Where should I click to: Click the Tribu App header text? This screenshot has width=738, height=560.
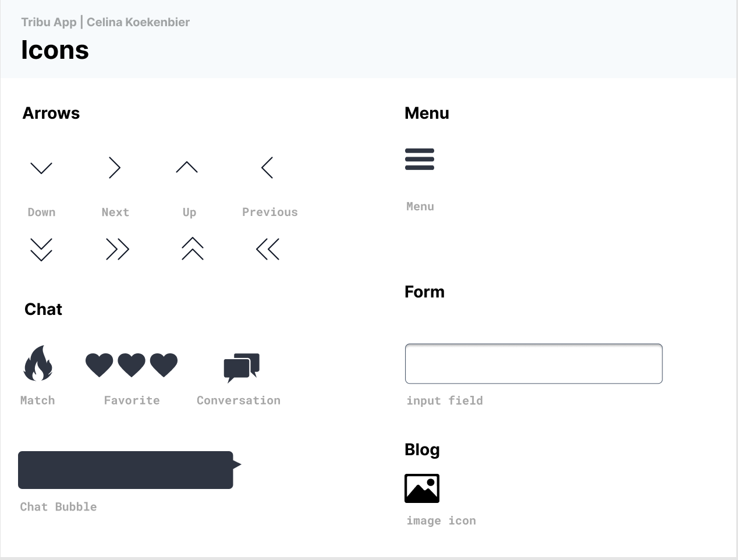49,22
